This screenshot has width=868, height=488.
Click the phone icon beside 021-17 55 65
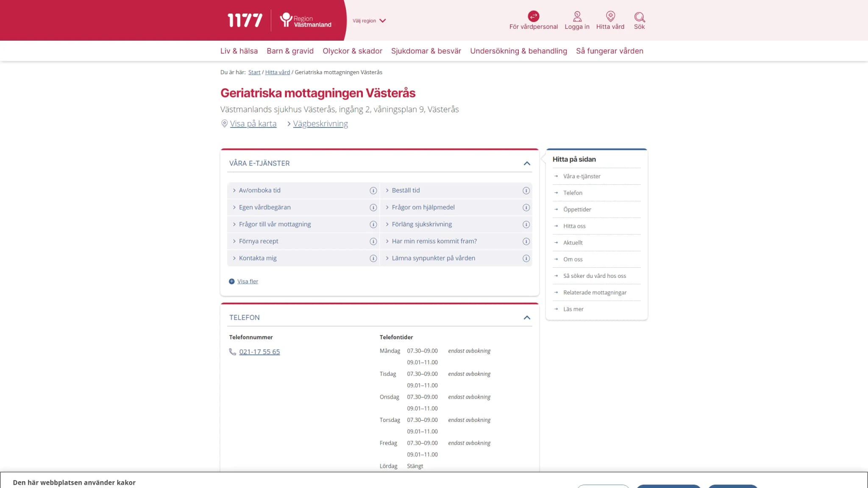coord(232,352)
